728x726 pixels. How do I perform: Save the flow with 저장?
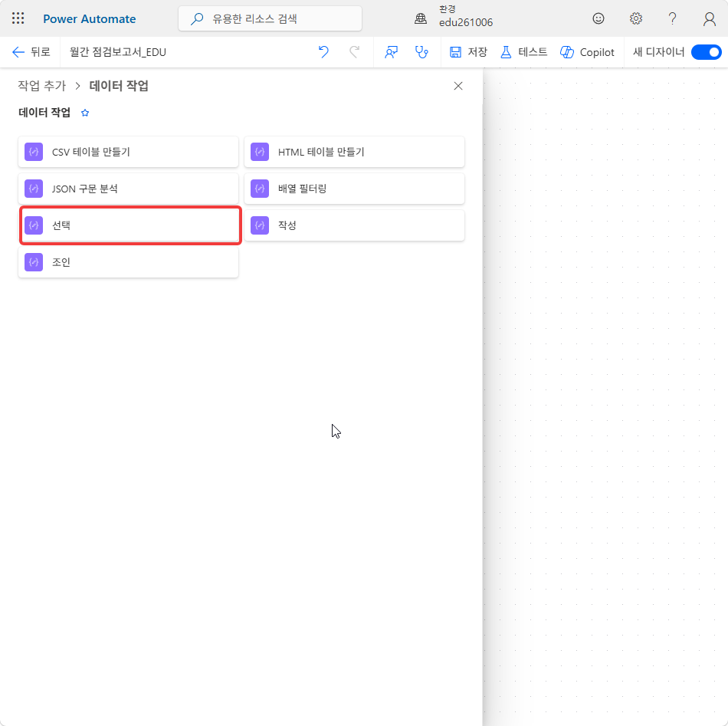pyautogui.click(x=468, y=52)
